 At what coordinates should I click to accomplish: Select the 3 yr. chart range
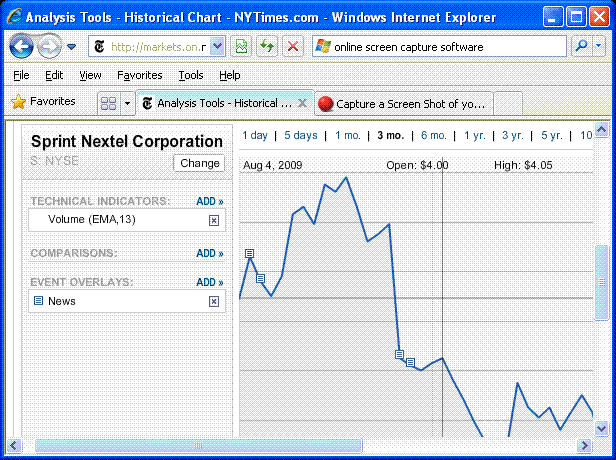513,136
